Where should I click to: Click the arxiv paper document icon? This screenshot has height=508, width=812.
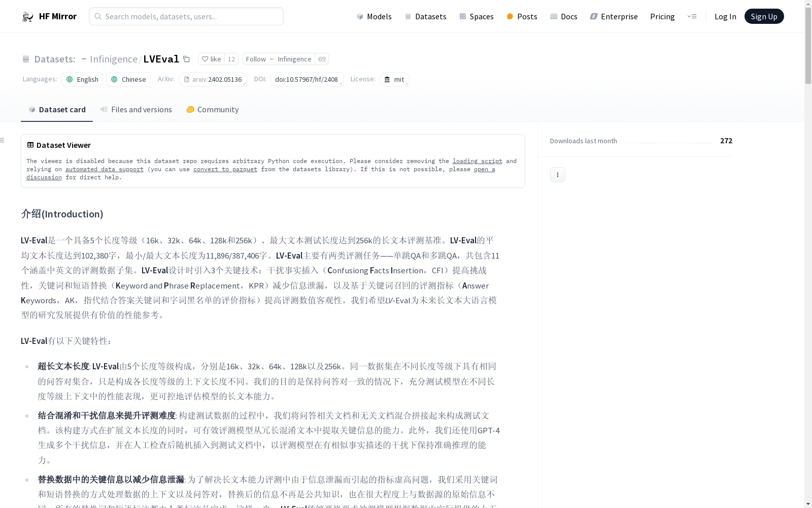click(x=187, y=79)
